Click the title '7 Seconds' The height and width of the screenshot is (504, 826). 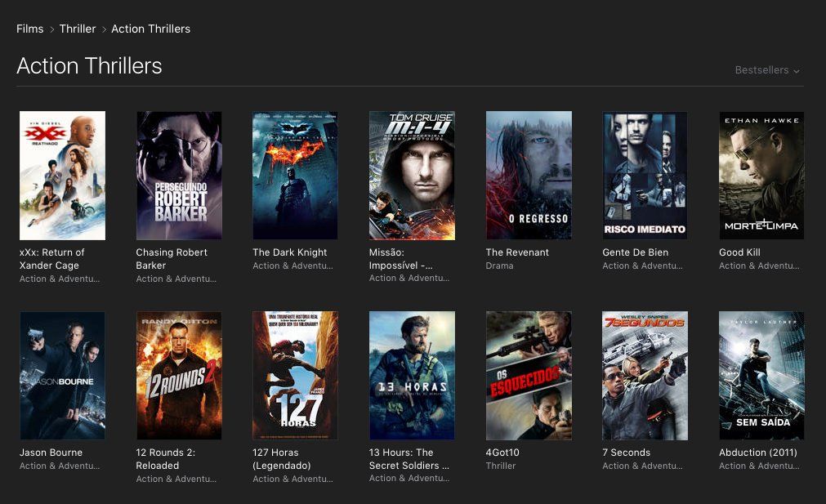pyautogui.click(x=627, y=453)
